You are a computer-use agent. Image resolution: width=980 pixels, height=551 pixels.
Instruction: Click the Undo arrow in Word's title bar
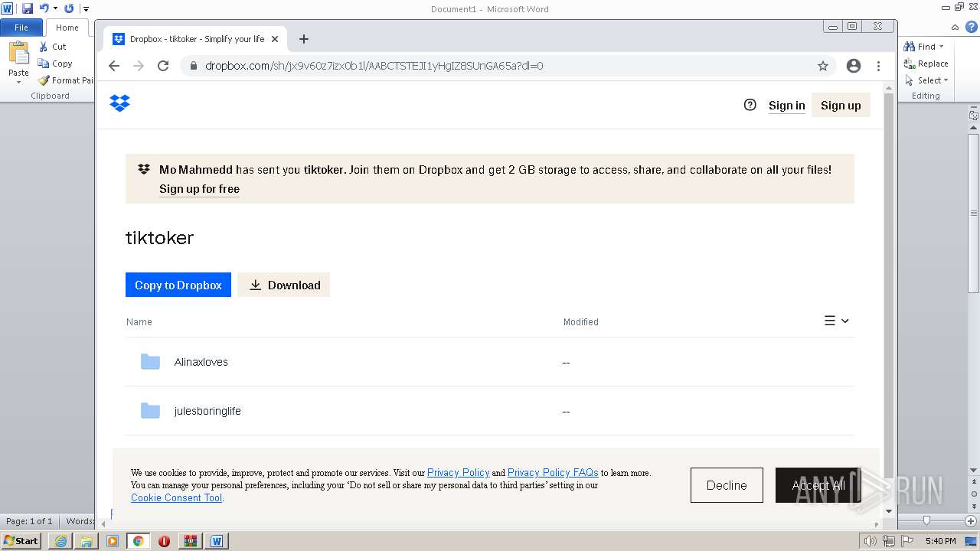click(x=44, y=8)
